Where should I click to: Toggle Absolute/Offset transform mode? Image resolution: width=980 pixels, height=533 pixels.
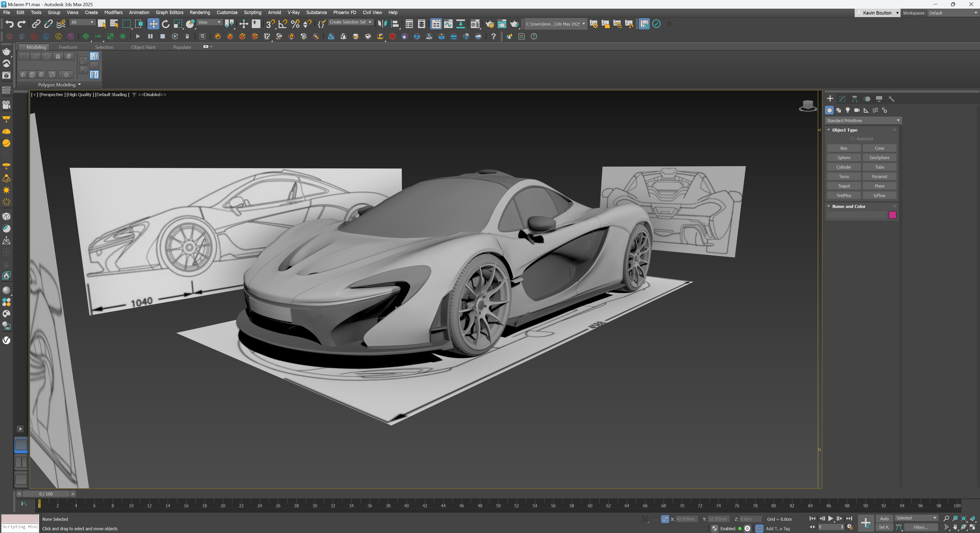665,519
